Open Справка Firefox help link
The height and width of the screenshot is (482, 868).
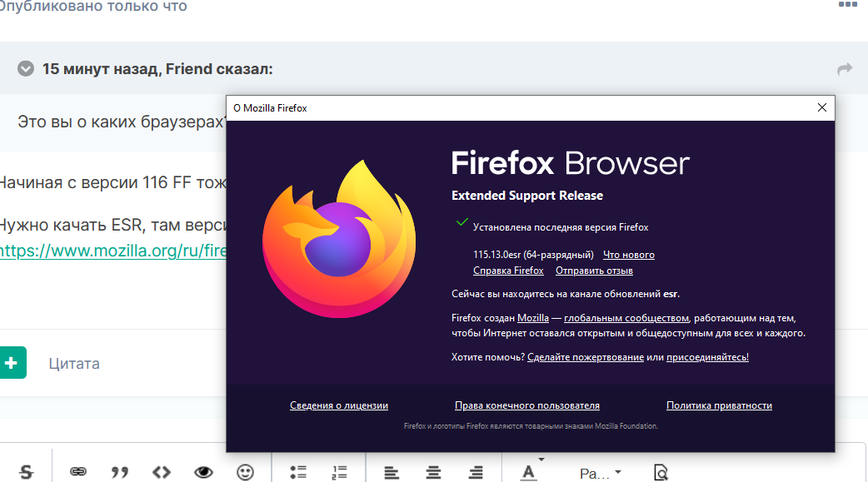click(508, 271)
